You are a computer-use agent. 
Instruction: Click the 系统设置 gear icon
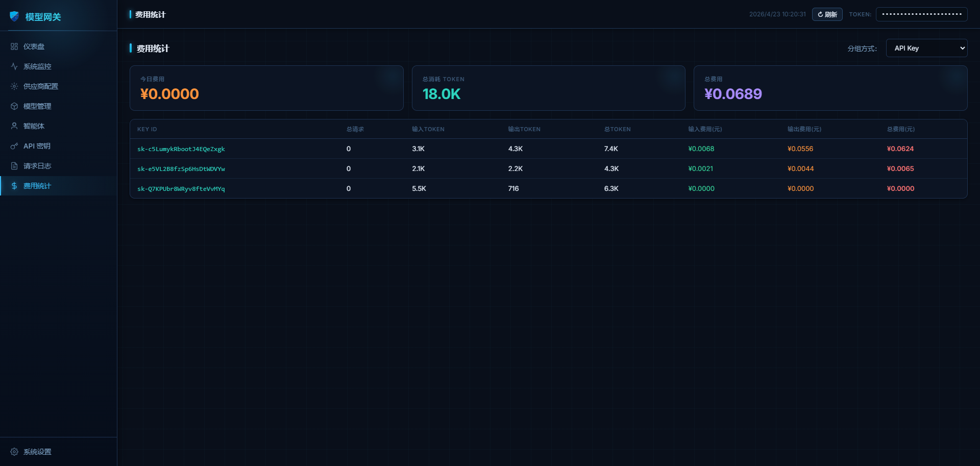click(14, 452)
